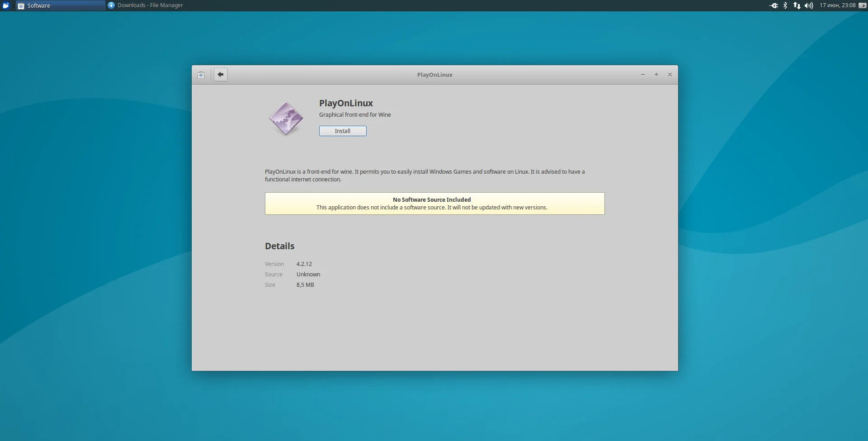The width and height of the screenshot is (868, 441).
Task: Click the No Software Source Included banner
Action: pos(434,204)
